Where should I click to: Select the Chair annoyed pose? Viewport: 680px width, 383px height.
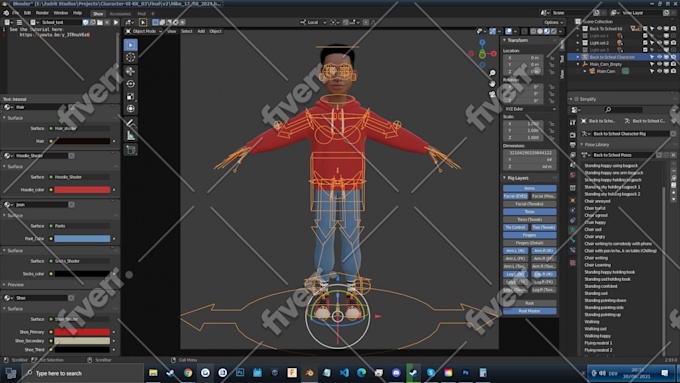click(x=597, y=201)
